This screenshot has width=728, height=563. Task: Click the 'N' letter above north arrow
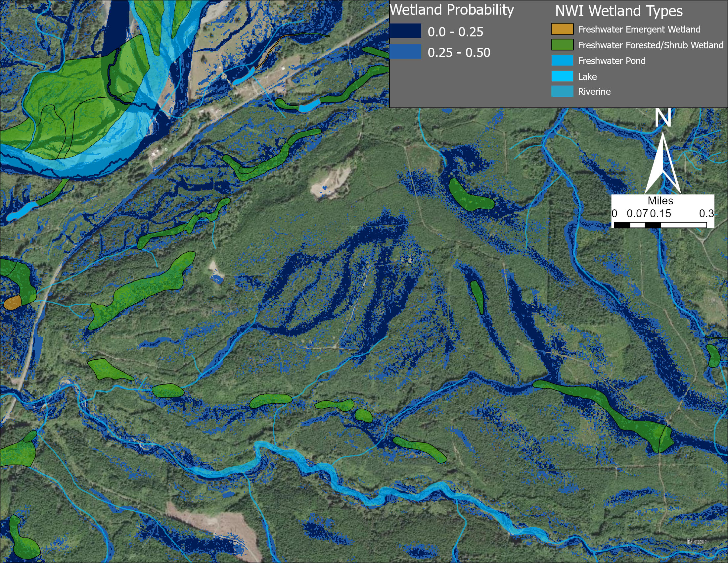coord(663,118)
